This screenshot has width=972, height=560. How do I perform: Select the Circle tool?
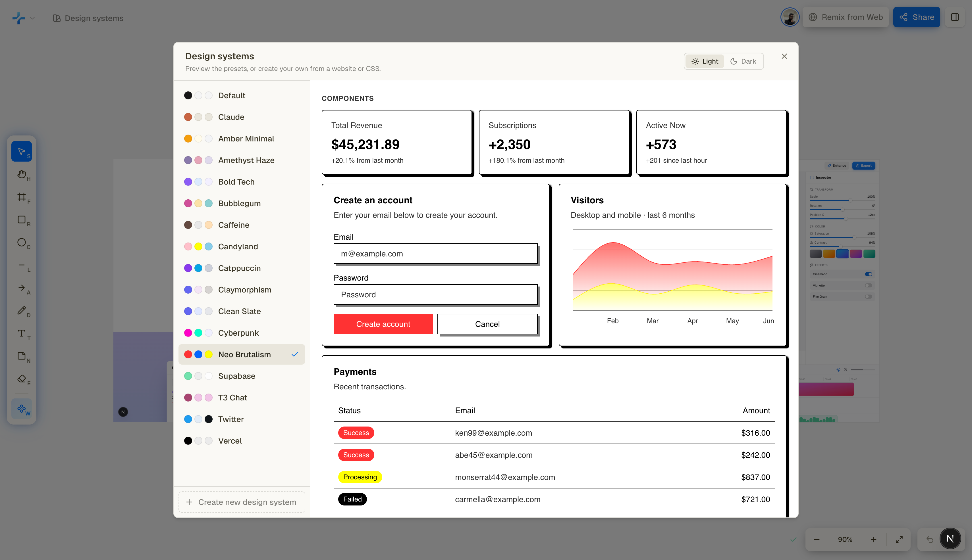(22, 242)
